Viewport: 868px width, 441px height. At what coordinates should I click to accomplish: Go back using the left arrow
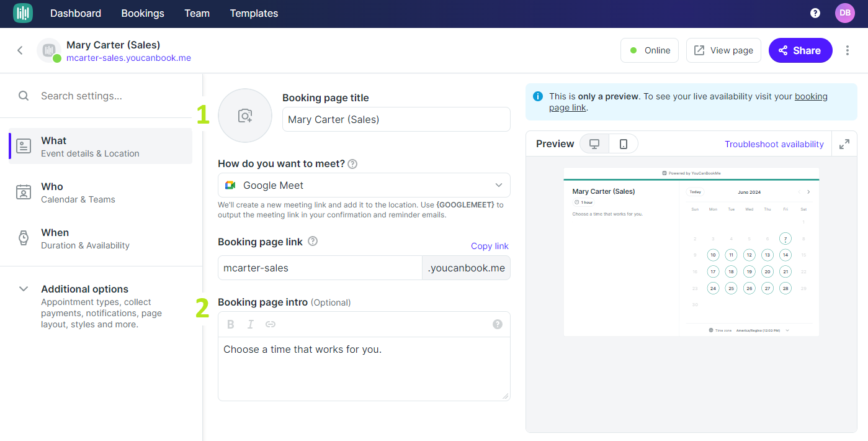click(x=20, y=50)
